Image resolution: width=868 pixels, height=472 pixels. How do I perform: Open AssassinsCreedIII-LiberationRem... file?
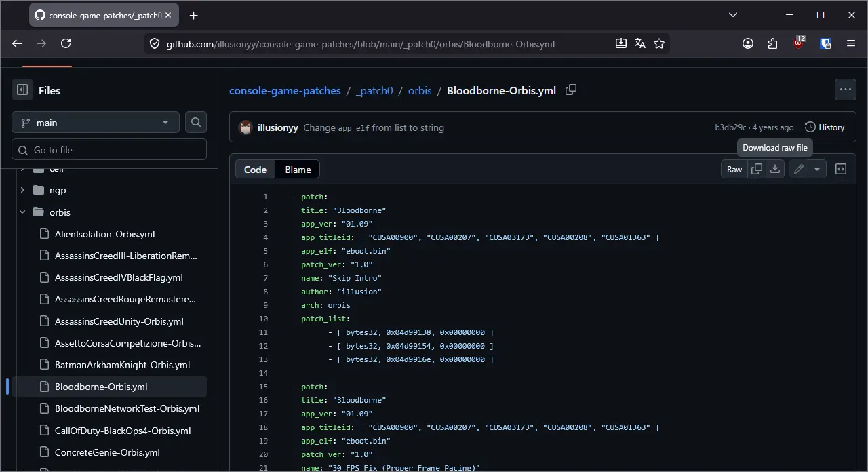pos(126,256)
